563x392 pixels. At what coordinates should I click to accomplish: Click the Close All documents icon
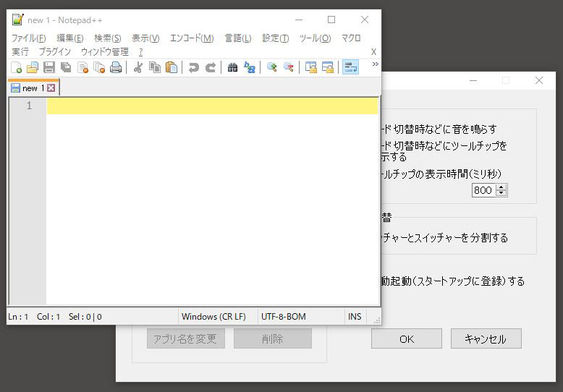pyautogui.click(x=99, y=67)
